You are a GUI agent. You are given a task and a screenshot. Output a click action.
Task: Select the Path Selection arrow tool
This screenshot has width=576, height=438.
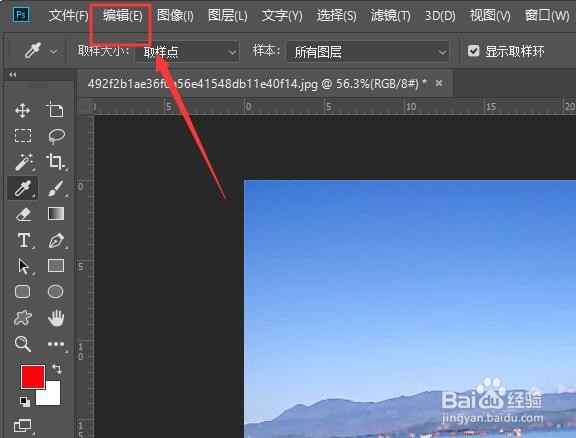coord(24,266)
